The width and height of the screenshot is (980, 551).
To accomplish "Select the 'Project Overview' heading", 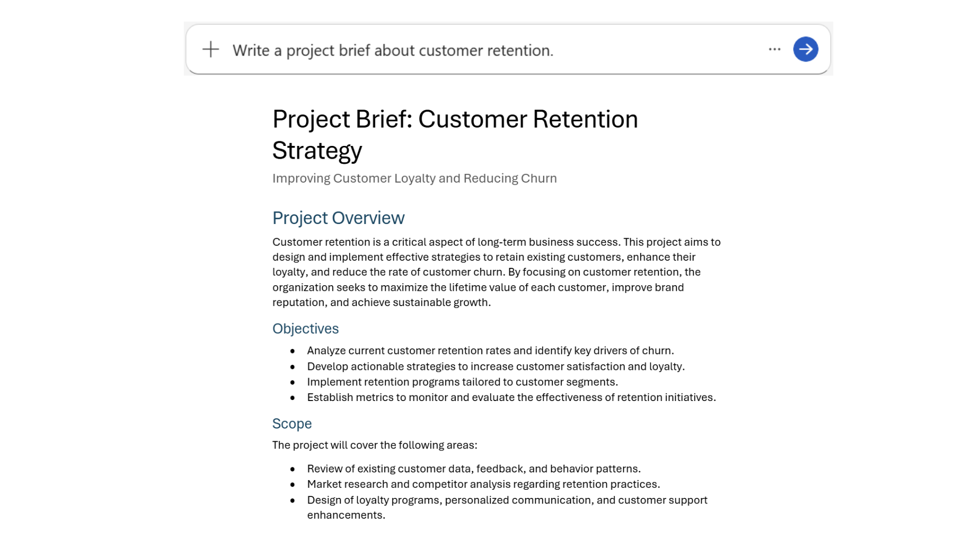I will pyautogui.click(x=338, y=218).
